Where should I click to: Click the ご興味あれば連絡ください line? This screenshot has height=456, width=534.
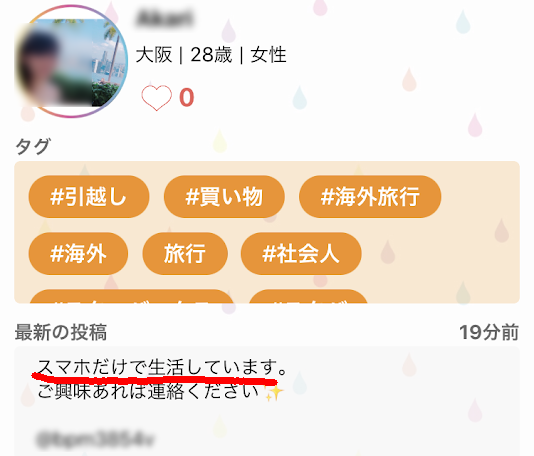[148, 391]
